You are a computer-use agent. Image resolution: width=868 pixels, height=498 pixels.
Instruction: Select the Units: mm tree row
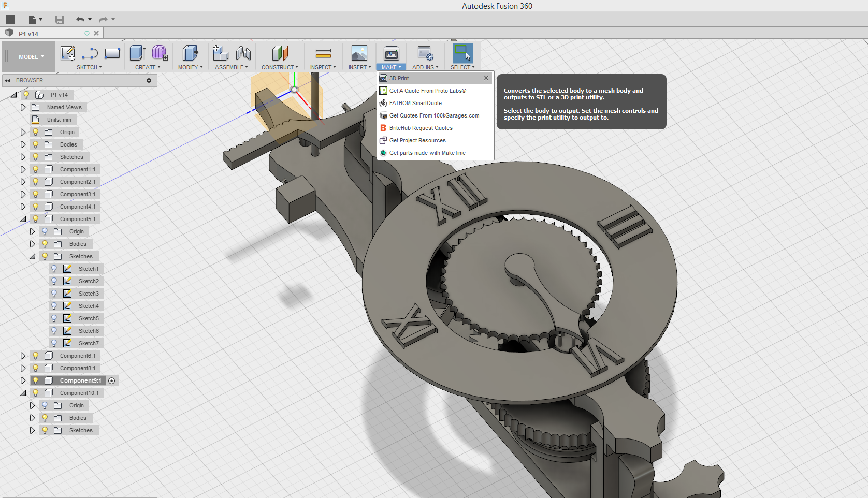[54, 120]
